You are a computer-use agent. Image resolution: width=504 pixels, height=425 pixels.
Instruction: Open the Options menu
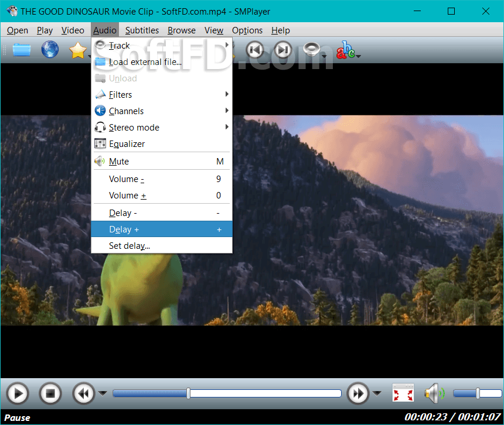click(x=247, y=30)
